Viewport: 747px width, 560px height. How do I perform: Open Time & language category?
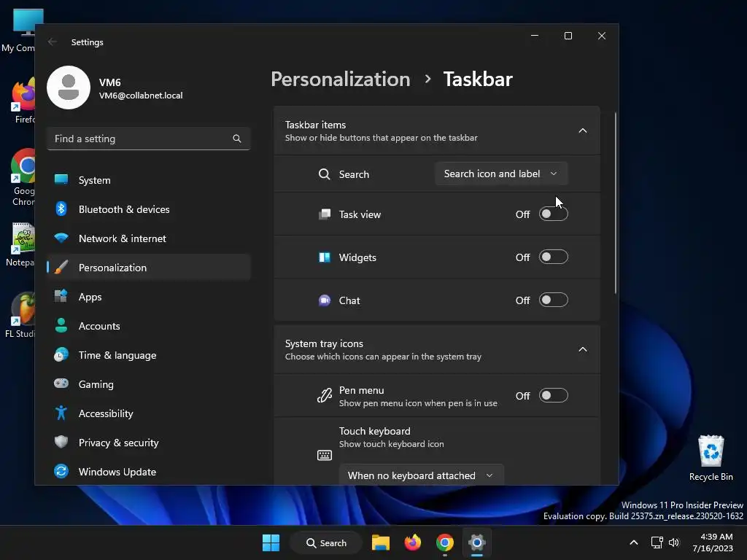point(149,355)
